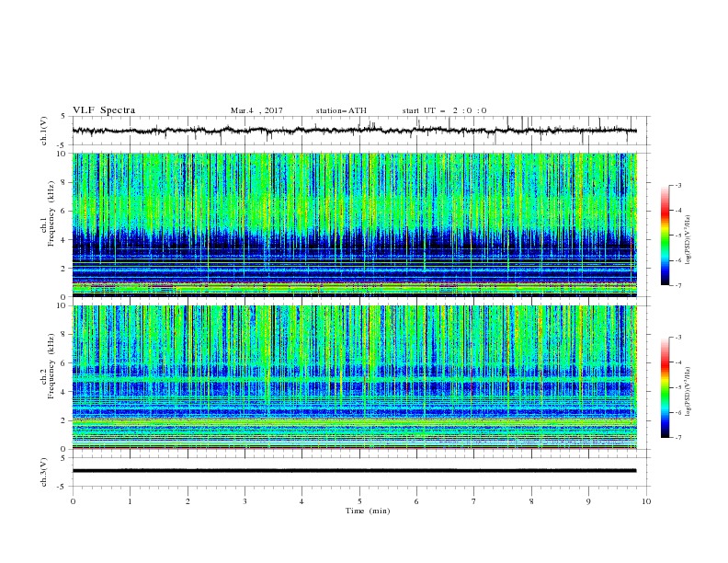This screenshot has height=563, width=728.
Task: Click the "0" tick on the time axis
Action: (73, 501)
